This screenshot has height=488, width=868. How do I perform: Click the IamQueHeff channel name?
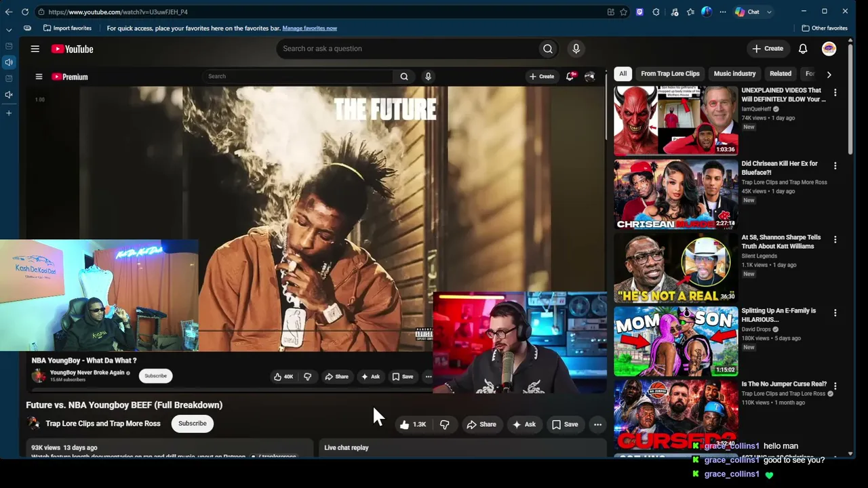[756, 109]
